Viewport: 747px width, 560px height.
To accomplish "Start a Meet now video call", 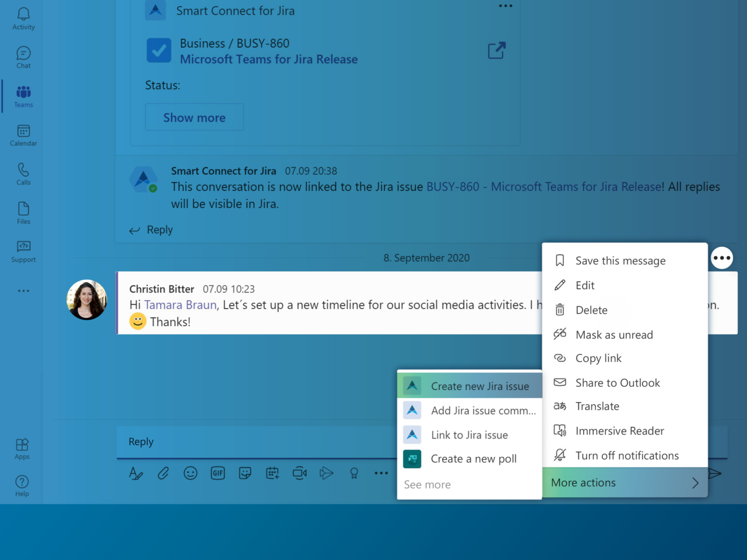I will coord(300,473).
